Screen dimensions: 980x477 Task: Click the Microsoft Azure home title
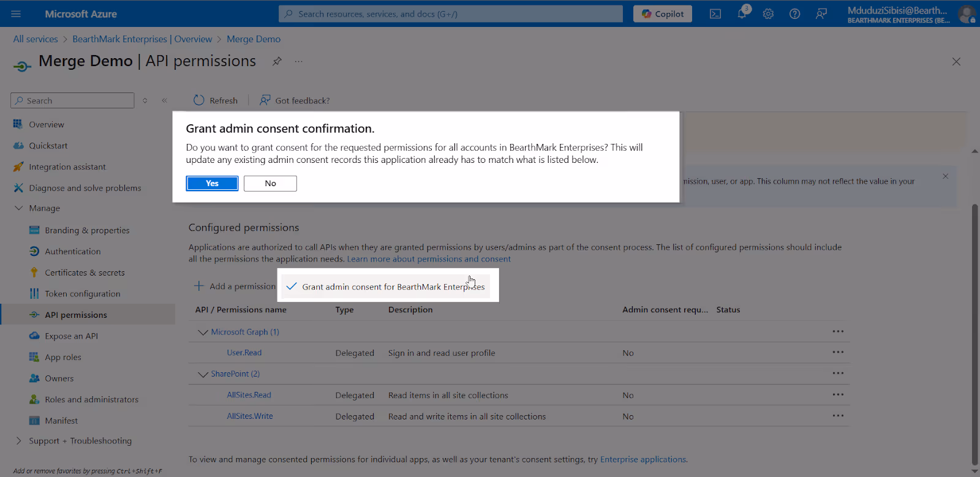pyautogui.click(x=81, y=13)
